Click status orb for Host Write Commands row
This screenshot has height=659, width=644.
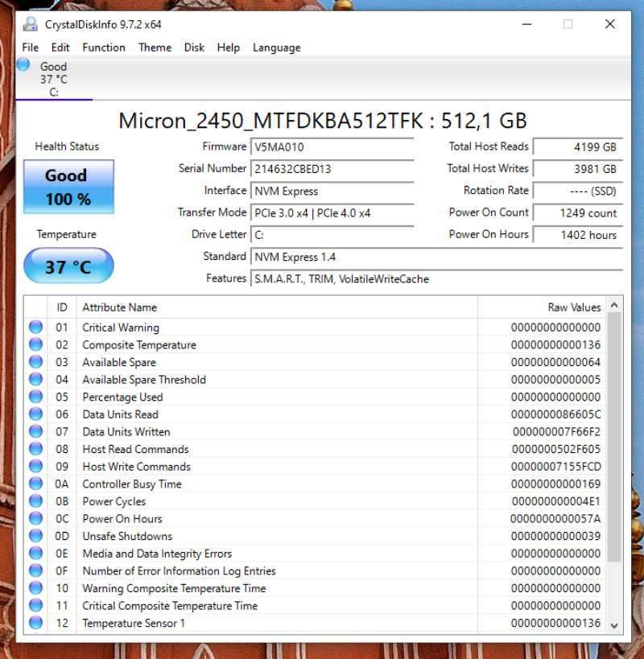(35, 466)
